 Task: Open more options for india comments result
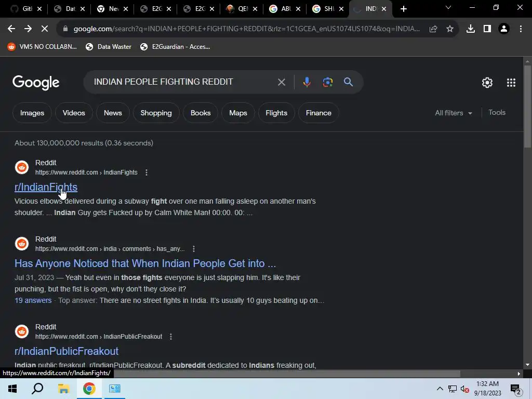[x=194, y=249]
